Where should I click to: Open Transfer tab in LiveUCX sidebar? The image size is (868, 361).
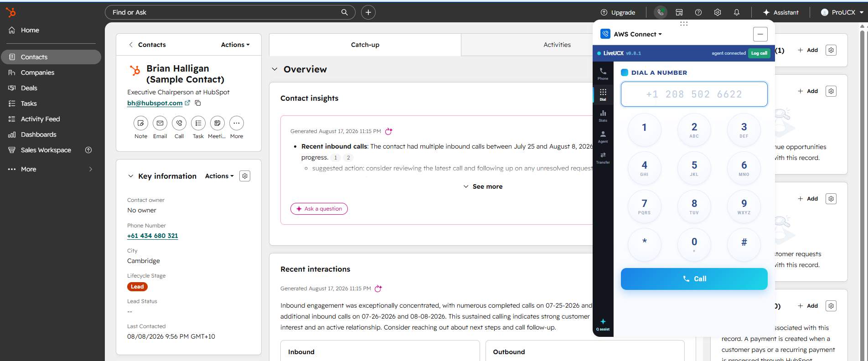(603, 157)
